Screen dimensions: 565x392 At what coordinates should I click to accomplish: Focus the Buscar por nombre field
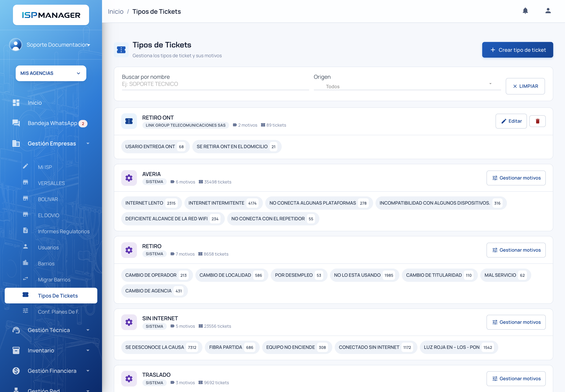(215, 84)
